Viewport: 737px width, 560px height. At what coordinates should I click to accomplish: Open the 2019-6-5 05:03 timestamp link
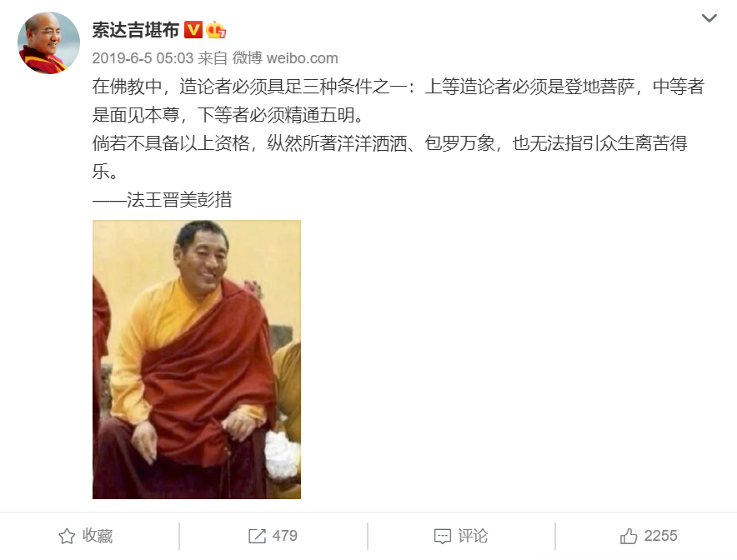point(143,58)
